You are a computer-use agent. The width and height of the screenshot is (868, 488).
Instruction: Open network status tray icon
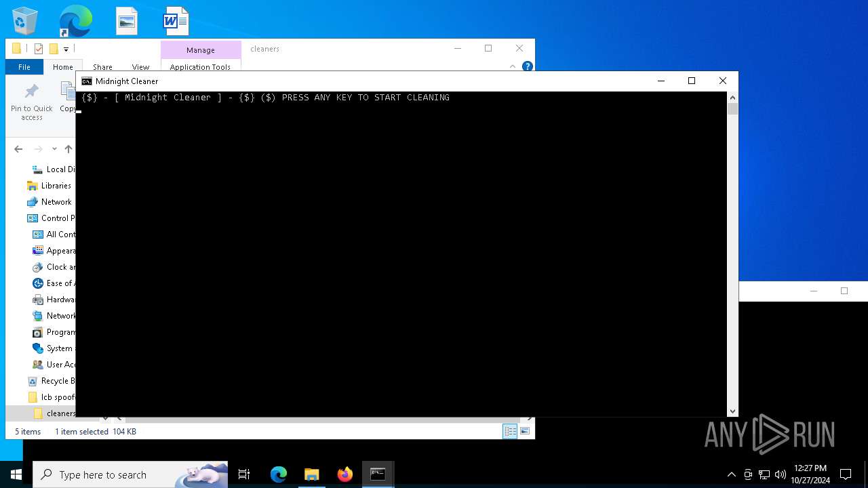click(764, 474)
